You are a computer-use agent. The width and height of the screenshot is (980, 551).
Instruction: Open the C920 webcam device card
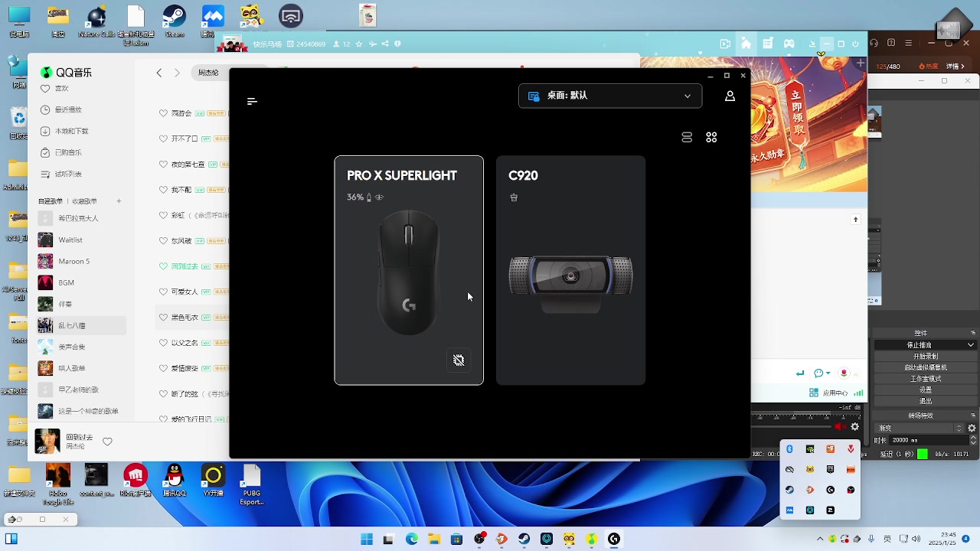(570, 270)
